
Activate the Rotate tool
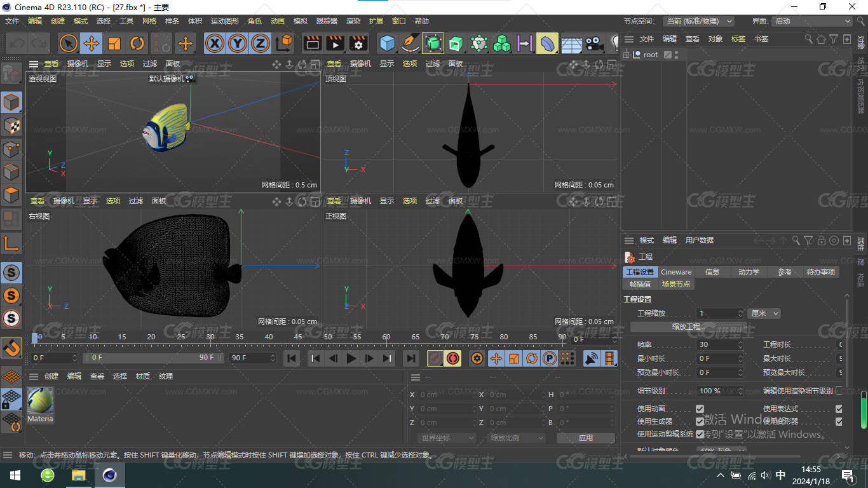137,43
